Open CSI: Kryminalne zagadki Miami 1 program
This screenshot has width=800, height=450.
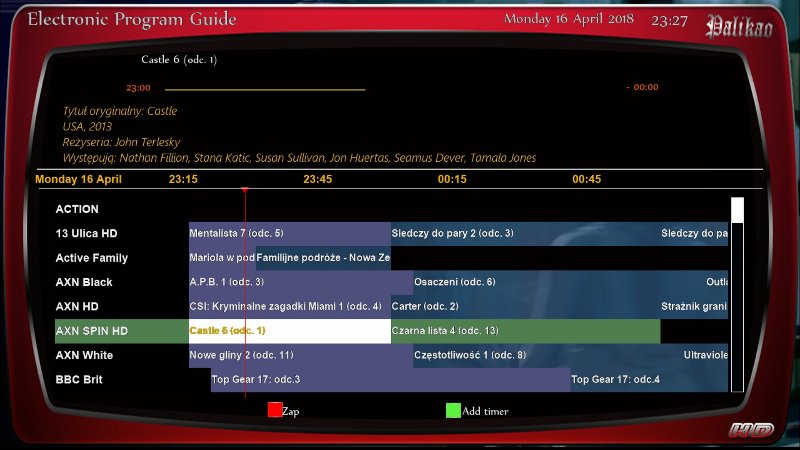(x=289, y=306)
